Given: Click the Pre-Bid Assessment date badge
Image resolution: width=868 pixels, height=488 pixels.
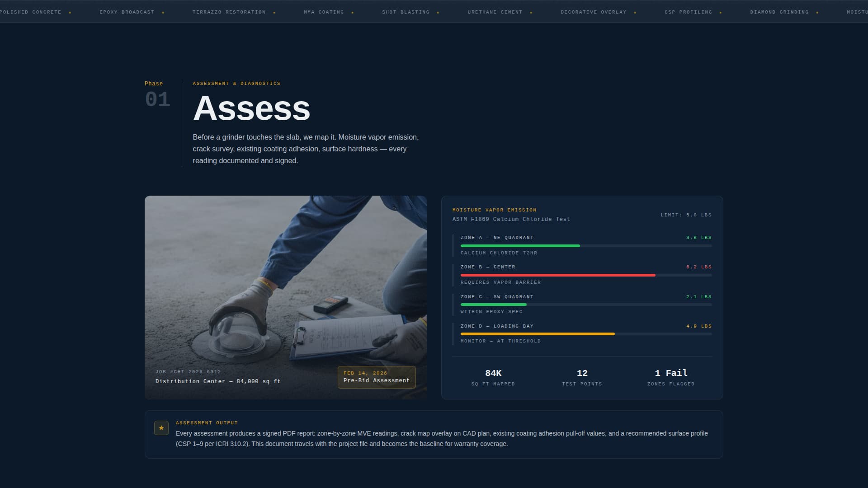Looking at the screenshot, I should (x=376, y=377).
